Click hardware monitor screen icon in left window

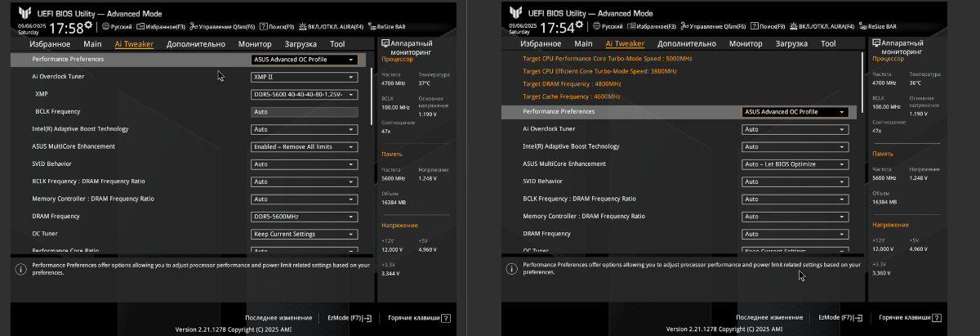click(x=385, y=42)
